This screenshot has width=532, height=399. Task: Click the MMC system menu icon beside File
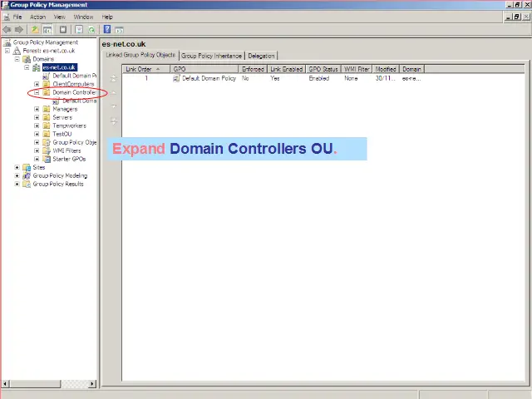tap(7, 17)
